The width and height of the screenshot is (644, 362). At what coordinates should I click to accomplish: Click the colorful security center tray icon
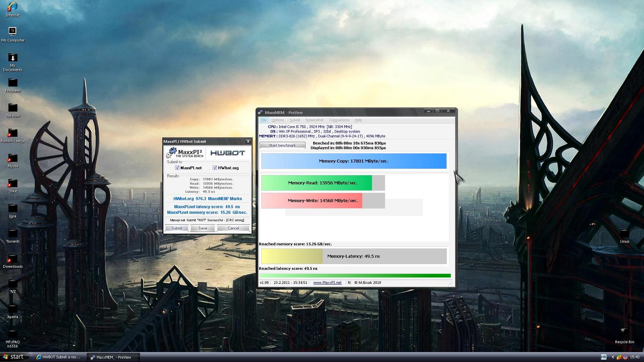coord(619,357)
